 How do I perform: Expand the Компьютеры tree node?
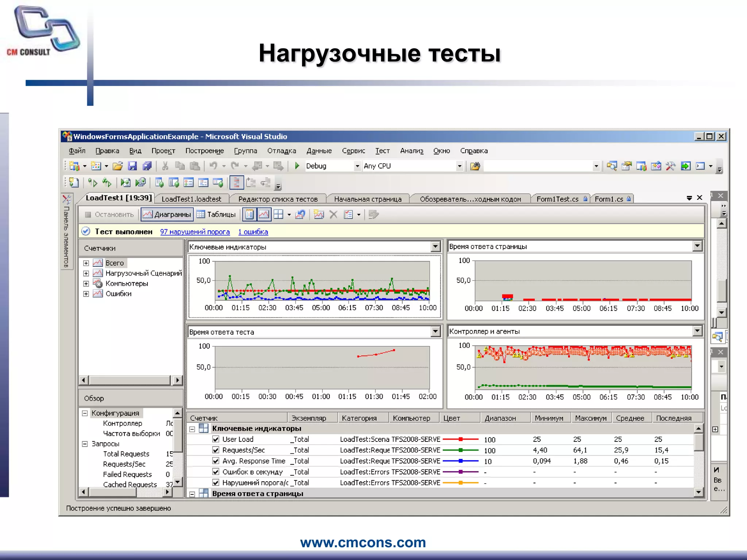point(86,284)
